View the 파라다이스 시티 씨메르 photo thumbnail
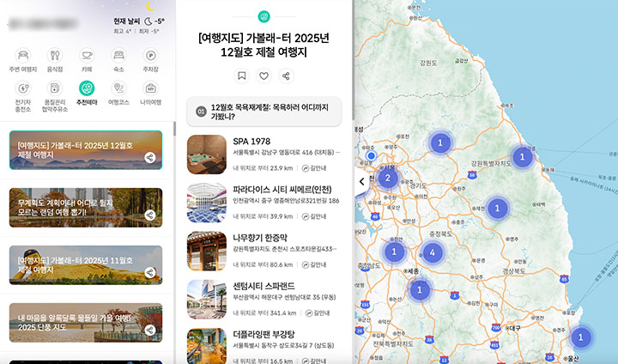The height and width of the screenshot is (364, 618). tap(207, 203)
